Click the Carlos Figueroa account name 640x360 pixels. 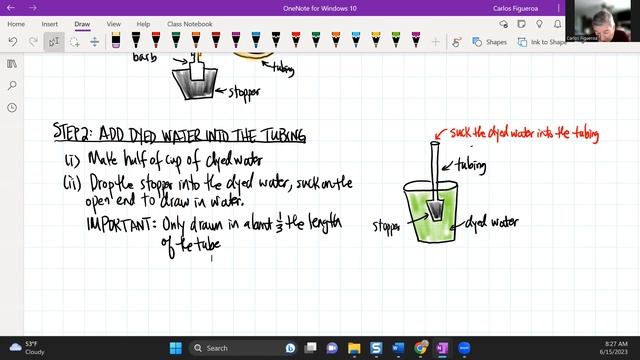[x=515, y=8]
